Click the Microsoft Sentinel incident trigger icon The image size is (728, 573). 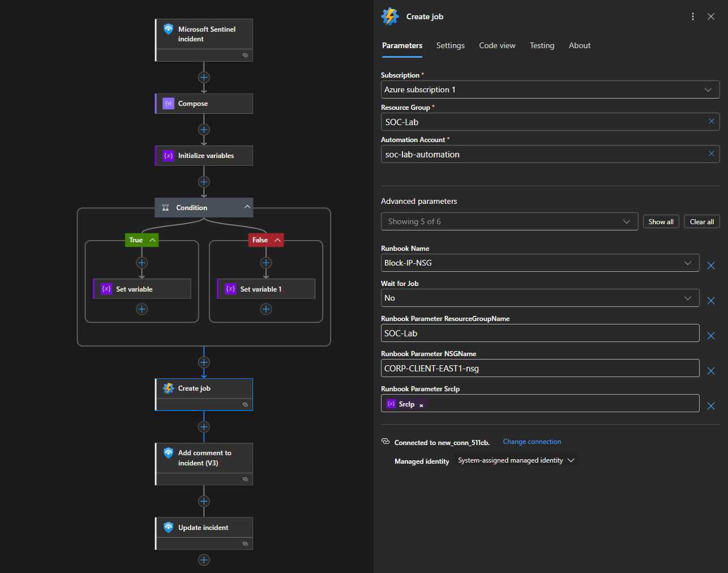click(x=168, y=29)
